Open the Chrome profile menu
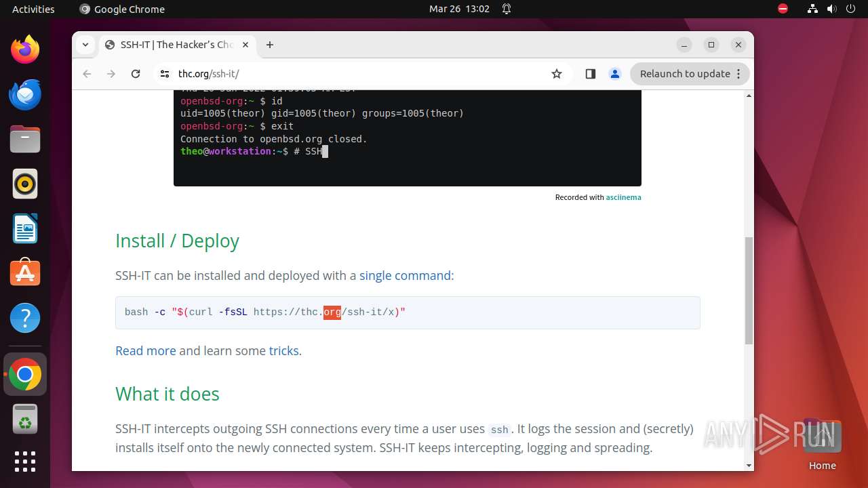 pyautogui.click(x=615, y=74)
